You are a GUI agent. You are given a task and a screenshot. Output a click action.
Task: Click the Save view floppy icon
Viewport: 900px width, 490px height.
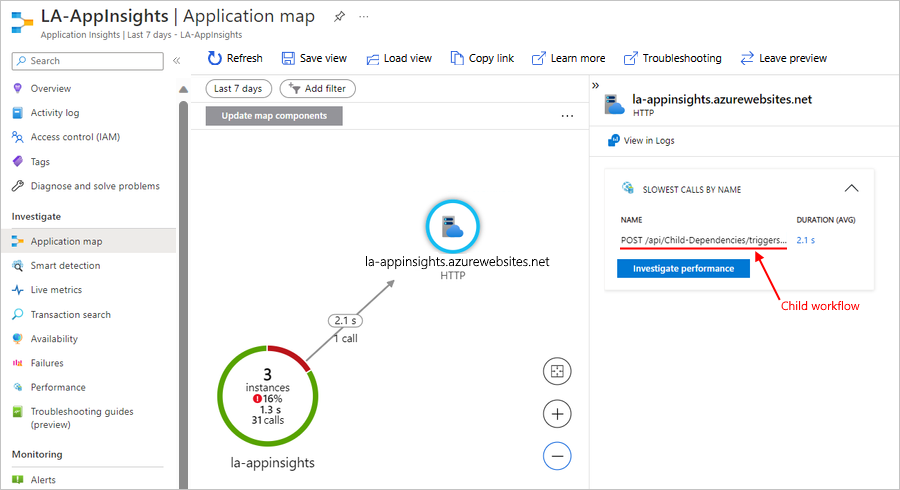(x=288, y=59)
